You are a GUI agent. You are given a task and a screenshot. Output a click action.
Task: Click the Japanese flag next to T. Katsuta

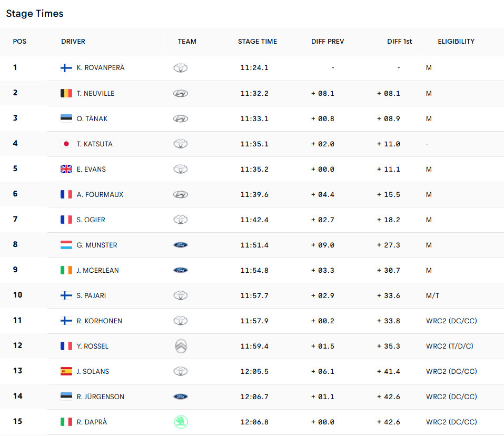[x=66, y=144]
